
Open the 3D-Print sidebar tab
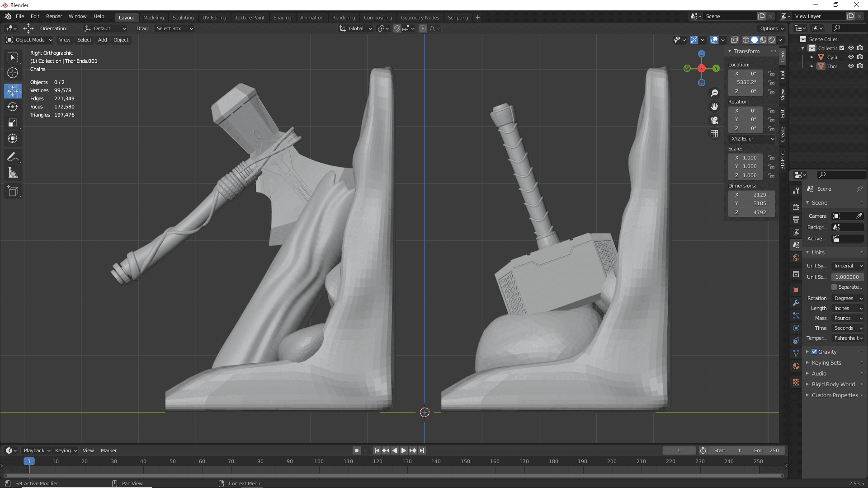click(783, 160)
